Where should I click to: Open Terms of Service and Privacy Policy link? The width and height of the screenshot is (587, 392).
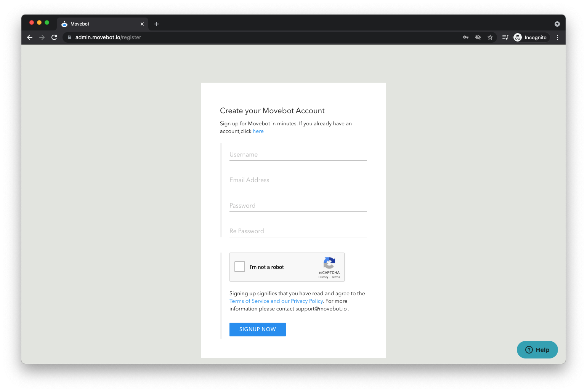[x=276, y=301]
